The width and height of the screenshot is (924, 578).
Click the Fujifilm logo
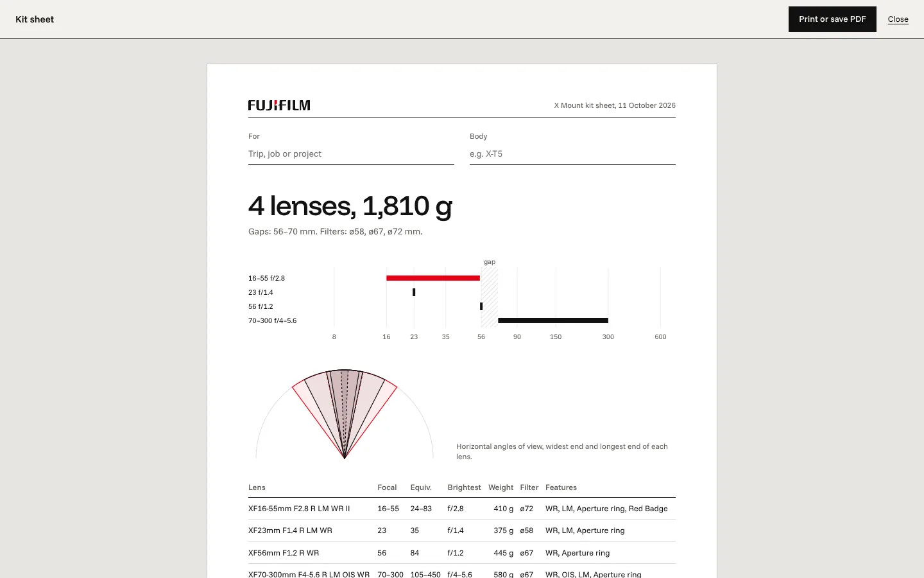[x=279, y=105]
